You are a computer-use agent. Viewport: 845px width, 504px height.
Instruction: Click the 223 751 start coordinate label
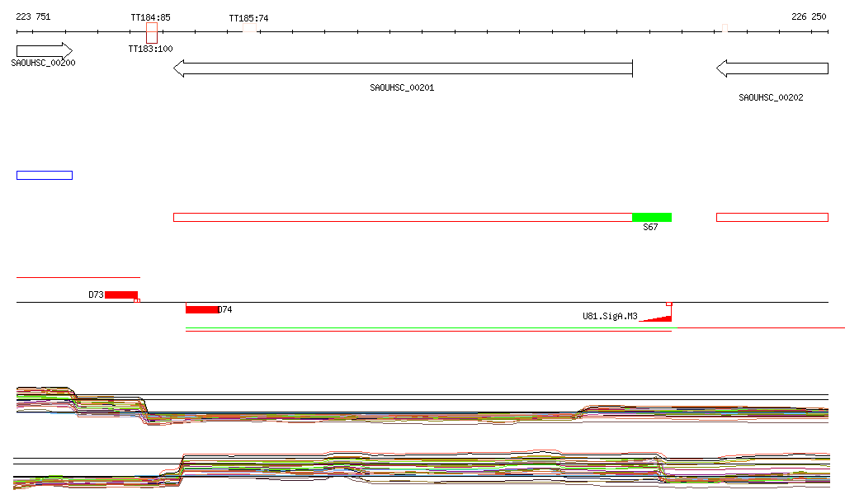tap(33, 16)
